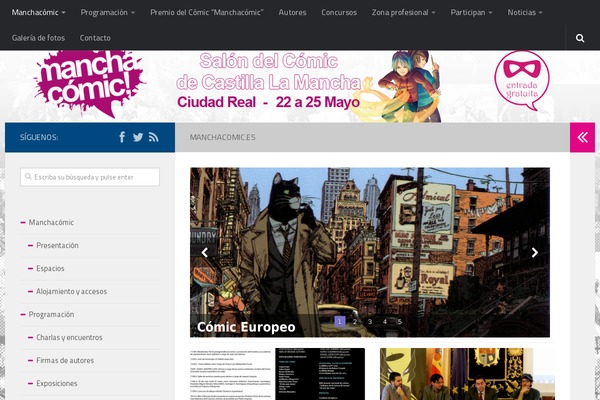Open the Twitter bird icon

tap(138, 137)
